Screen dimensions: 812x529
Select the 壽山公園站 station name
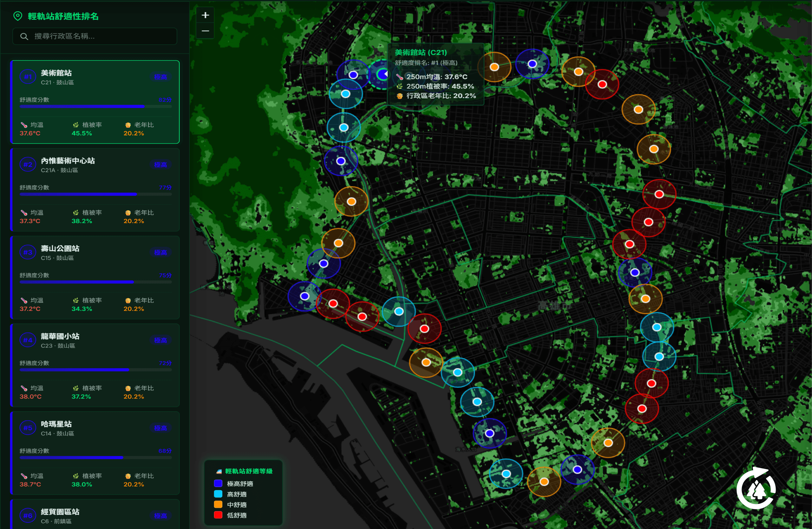[x=60, y=248]
